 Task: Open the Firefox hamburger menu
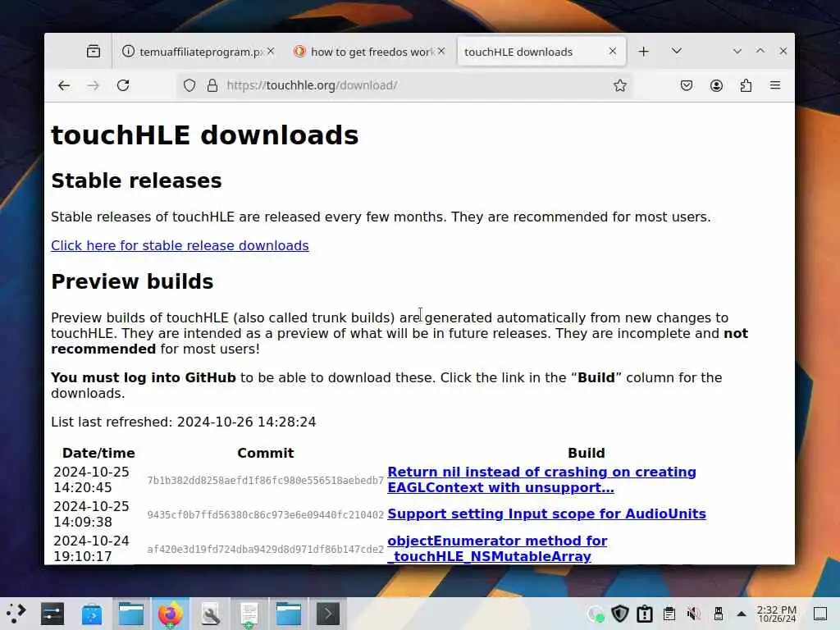[775, 85]
